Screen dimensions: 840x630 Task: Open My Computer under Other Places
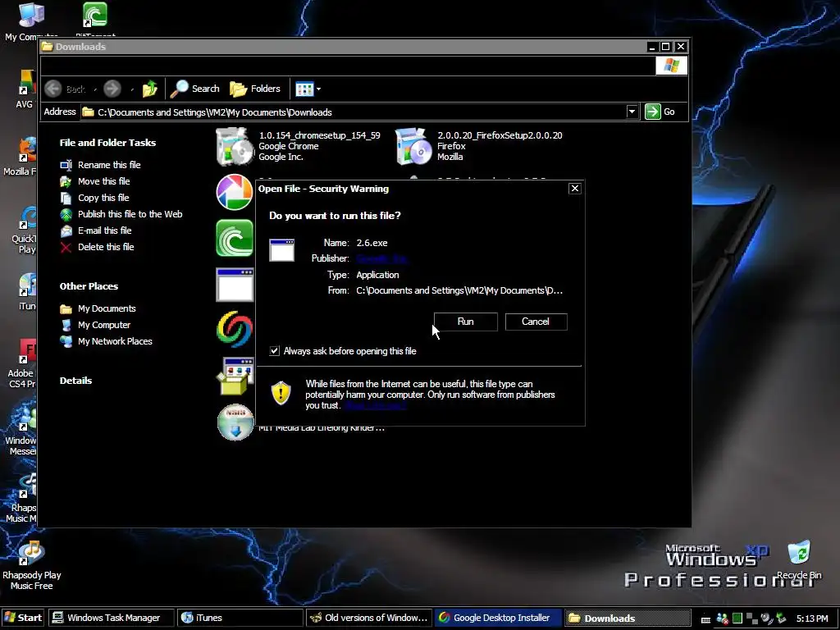(104, 325)
